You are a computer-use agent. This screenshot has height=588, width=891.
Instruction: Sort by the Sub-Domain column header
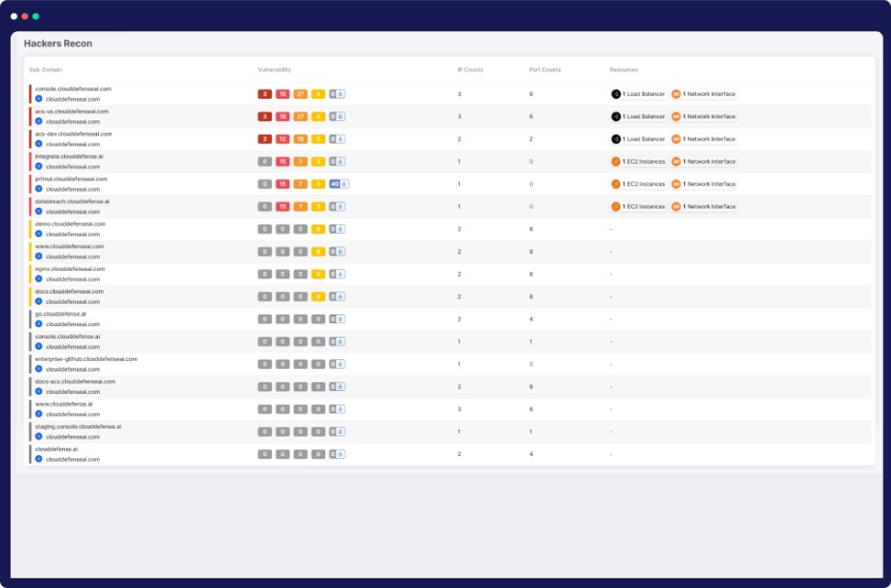(x=45, y=70)
